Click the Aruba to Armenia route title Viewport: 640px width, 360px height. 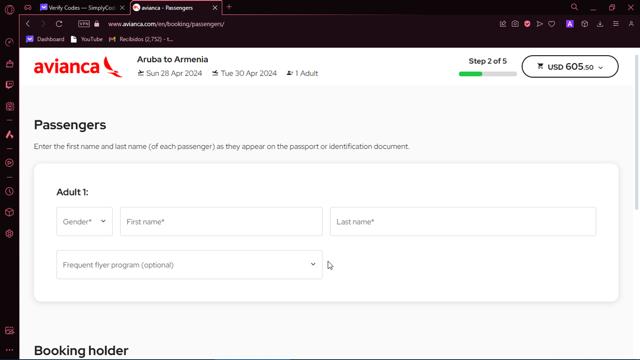pos(173,59)
